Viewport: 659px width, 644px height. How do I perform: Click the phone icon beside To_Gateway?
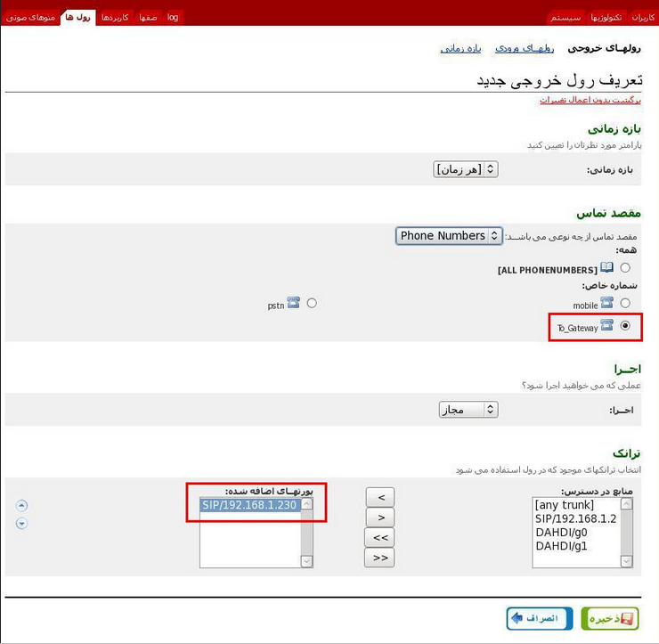point(607,326)
